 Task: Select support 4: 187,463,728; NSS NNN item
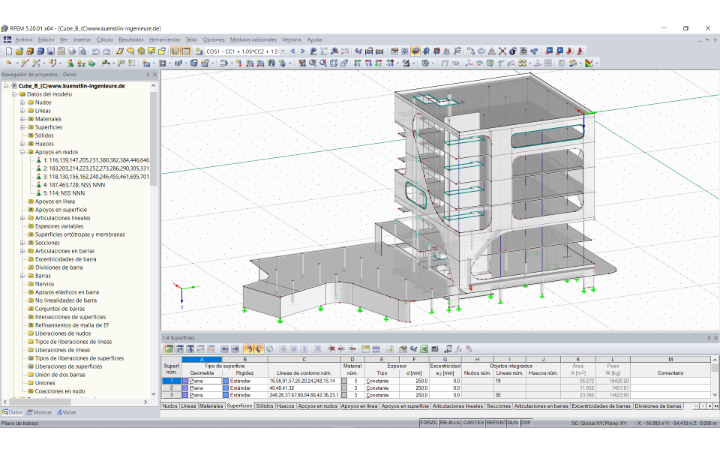point(74,185)
